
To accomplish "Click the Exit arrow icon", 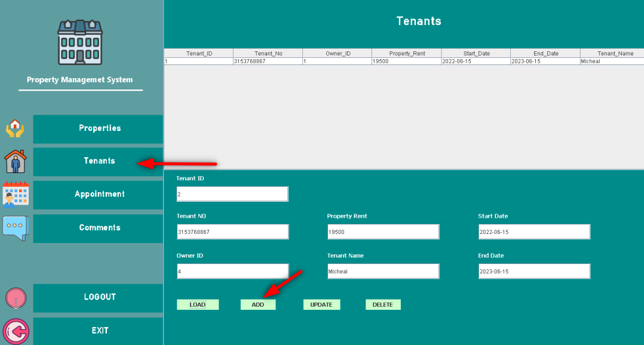I will tap(15, 331).
